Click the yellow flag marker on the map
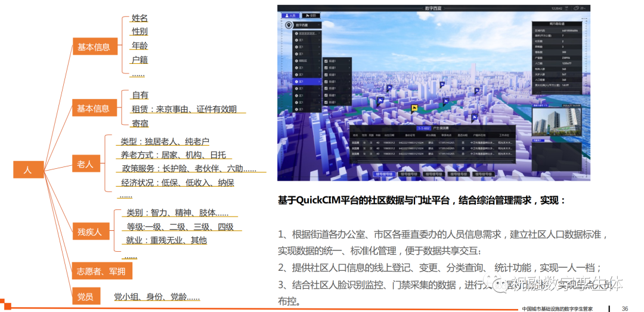644x312 pixels. [x=415, y=108]
